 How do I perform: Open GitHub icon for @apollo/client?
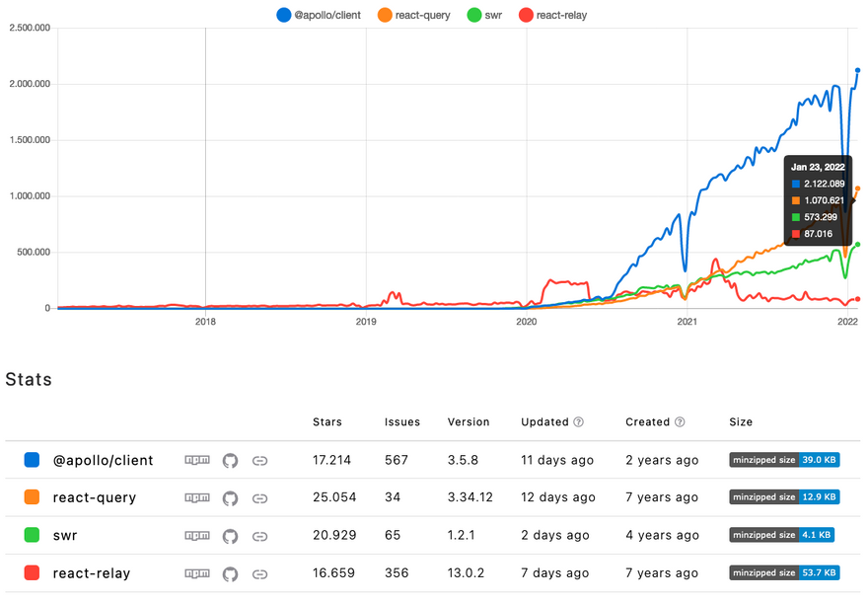point(230,460)
